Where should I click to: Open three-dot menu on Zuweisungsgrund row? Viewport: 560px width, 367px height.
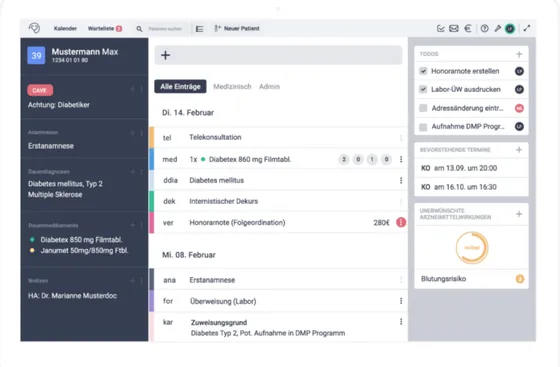point(401,322)
